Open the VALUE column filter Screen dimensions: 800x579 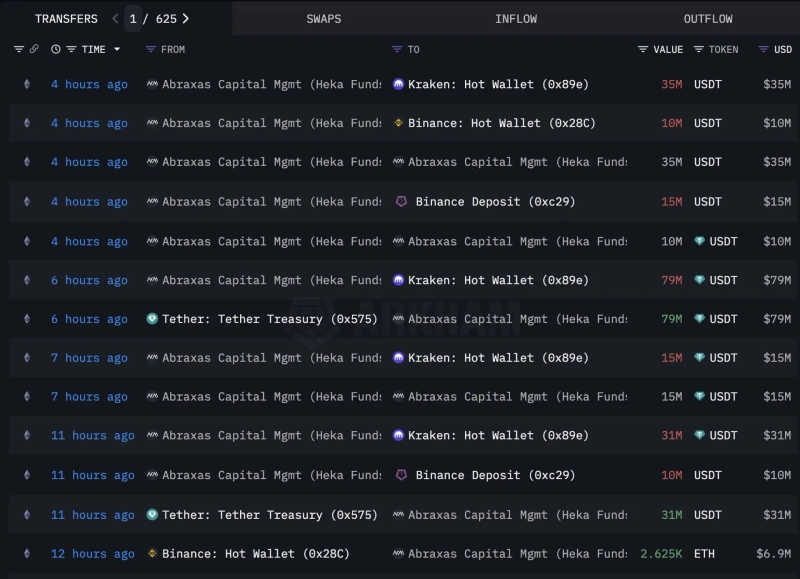[x=643, y=49]
